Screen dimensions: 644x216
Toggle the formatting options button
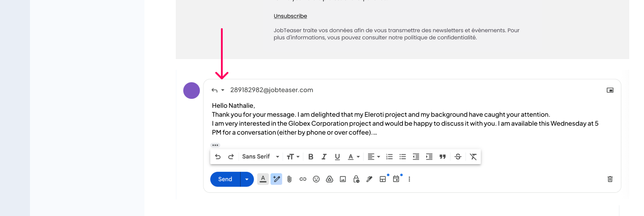[x=263, y=179]
